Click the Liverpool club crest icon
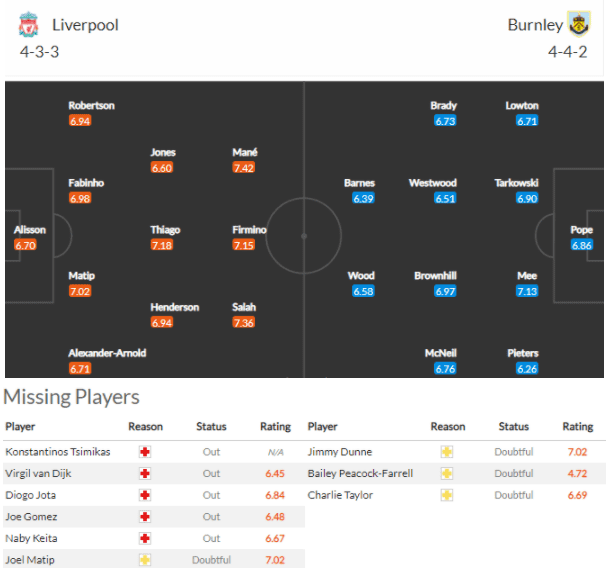Image resolution: width=609 pixels, height=571 pixels. click(29, 24)
